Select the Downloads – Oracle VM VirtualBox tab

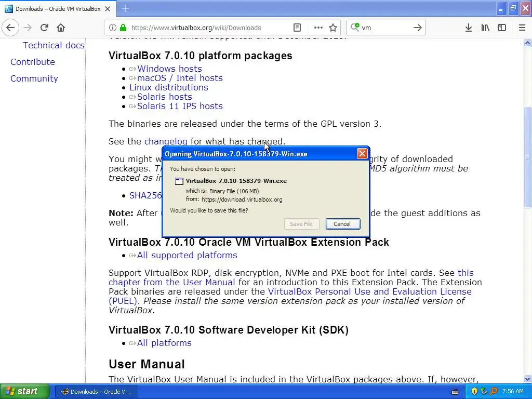coord(58,9)
